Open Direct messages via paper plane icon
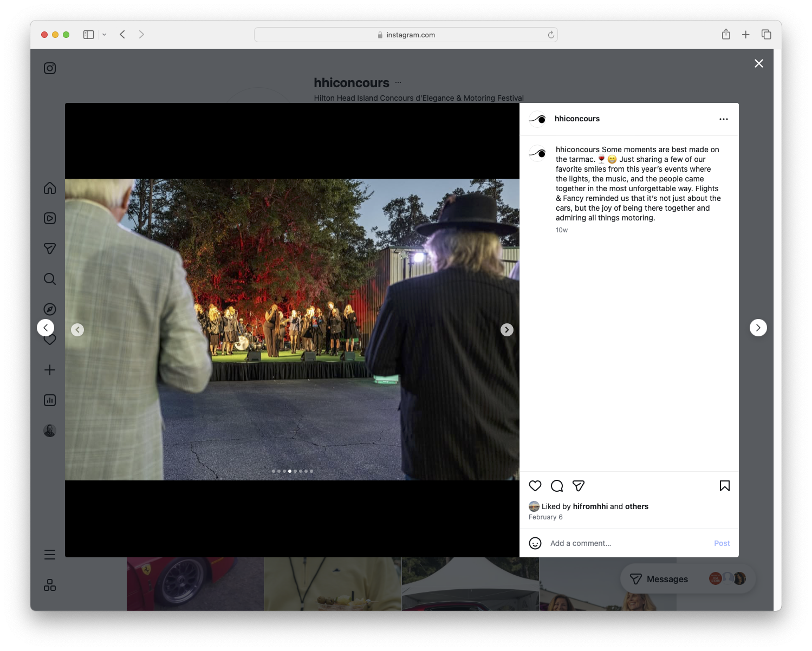Screen dimensions: 812x651 click(x=50, y=249)
